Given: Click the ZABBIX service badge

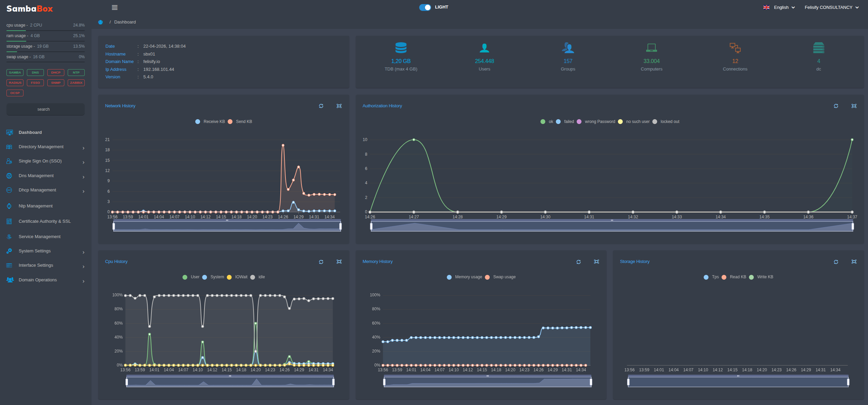Looking at the screenshot, I should (x=76, y=83).
